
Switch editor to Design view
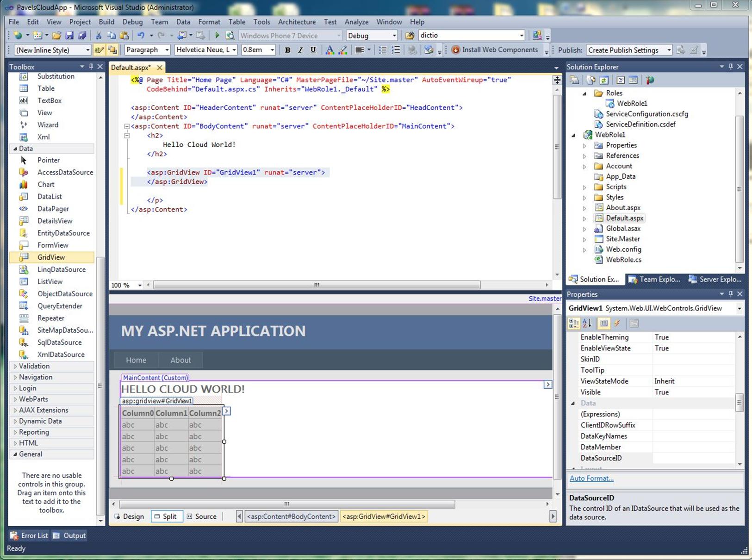pos(129,516)
